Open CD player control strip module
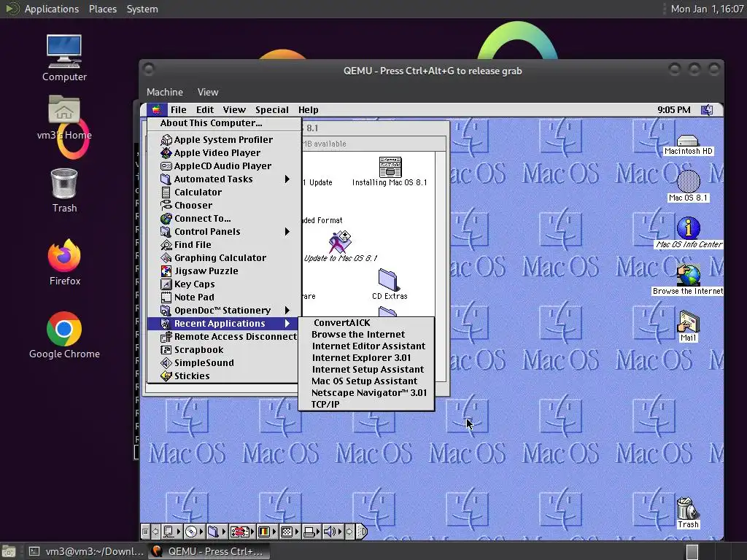 pyautogui.click(x=194, y=531)
